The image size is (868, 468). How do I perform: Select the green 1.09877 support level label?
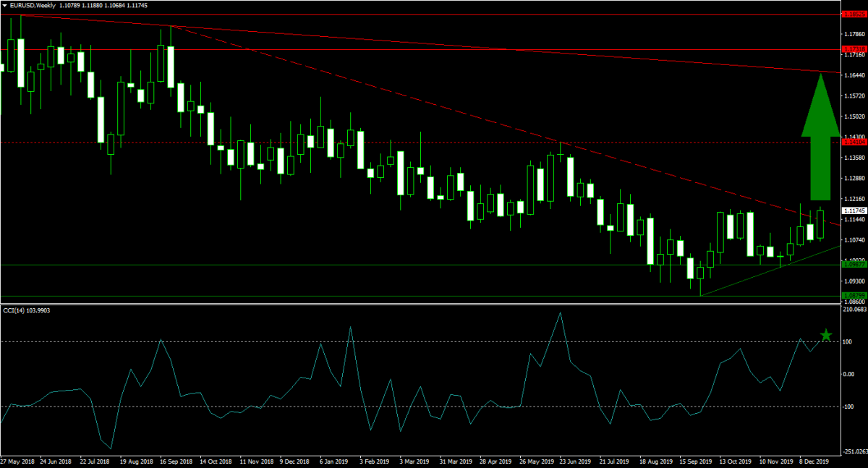(x=854, y=264)
